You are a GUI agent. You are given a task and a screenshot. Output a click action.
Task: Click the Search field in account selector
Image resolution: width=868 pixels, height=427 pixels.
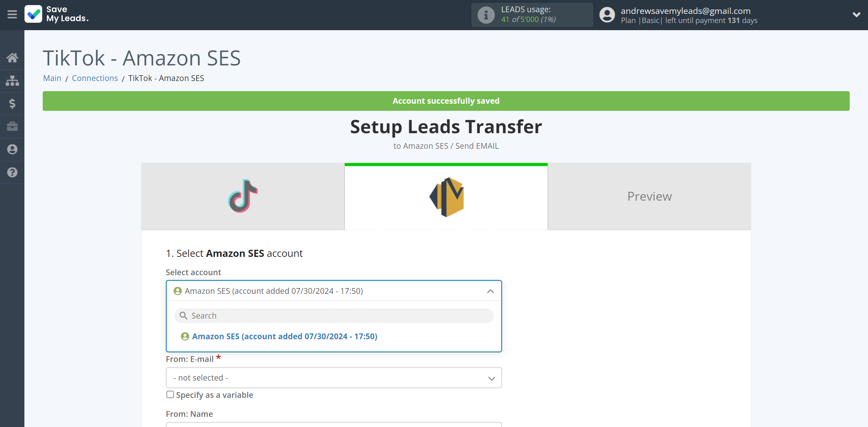coord(334,315)
